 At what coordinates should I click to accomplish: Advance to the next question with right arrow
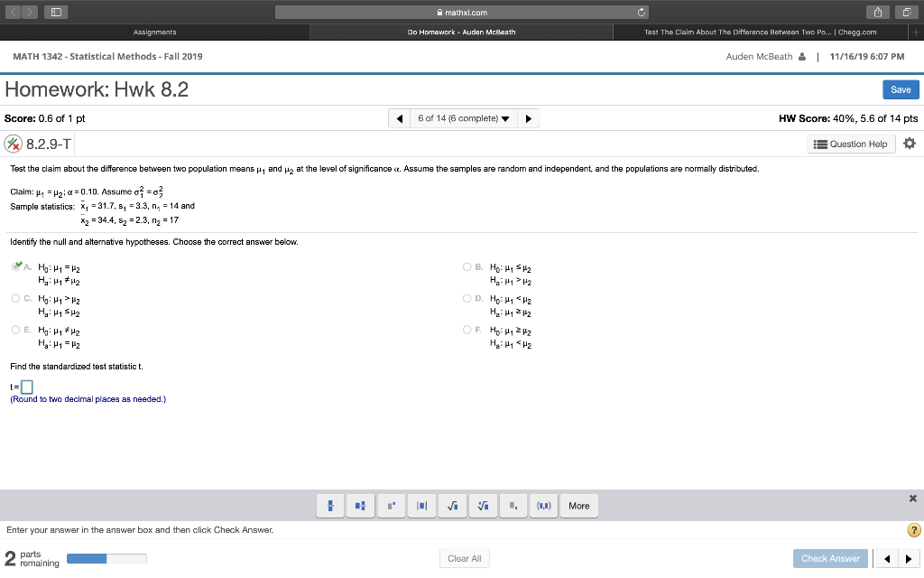pyautogui.click(x=528, y=117)
